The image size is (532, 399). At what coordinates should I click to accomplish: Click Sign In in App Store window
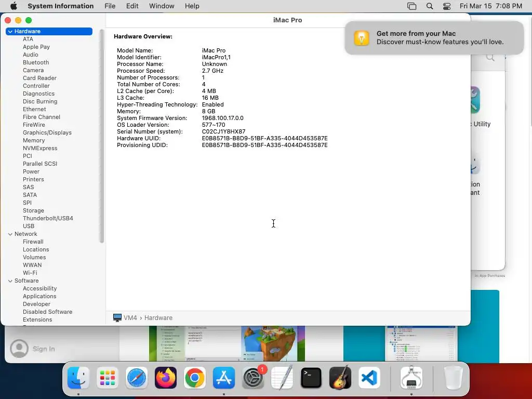(44, 349)
